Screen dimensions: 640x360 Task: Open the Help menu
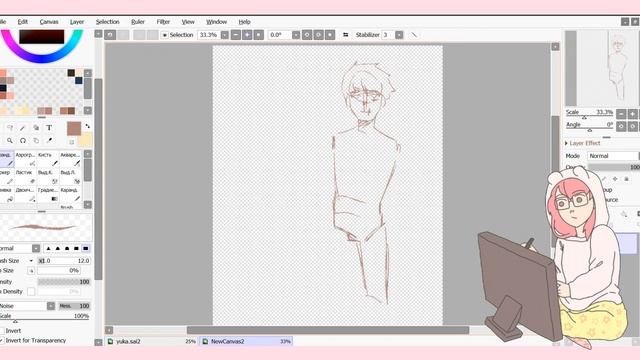244,22
